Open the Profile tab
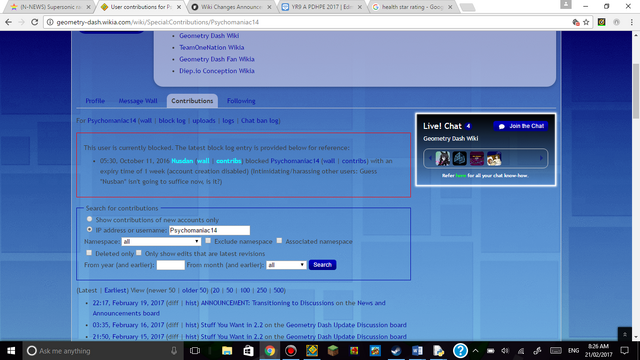This screenshot has height=360, width=640. [95, 101]
